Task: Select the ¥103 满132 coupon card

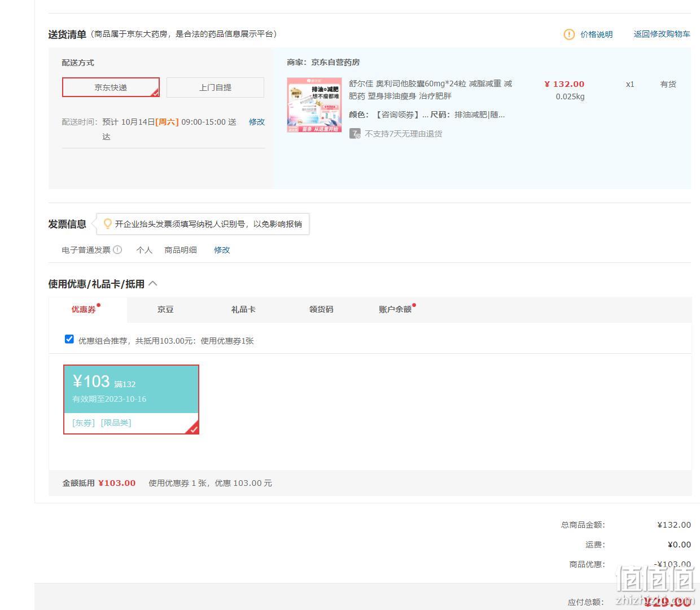Action: pos(131,400)
